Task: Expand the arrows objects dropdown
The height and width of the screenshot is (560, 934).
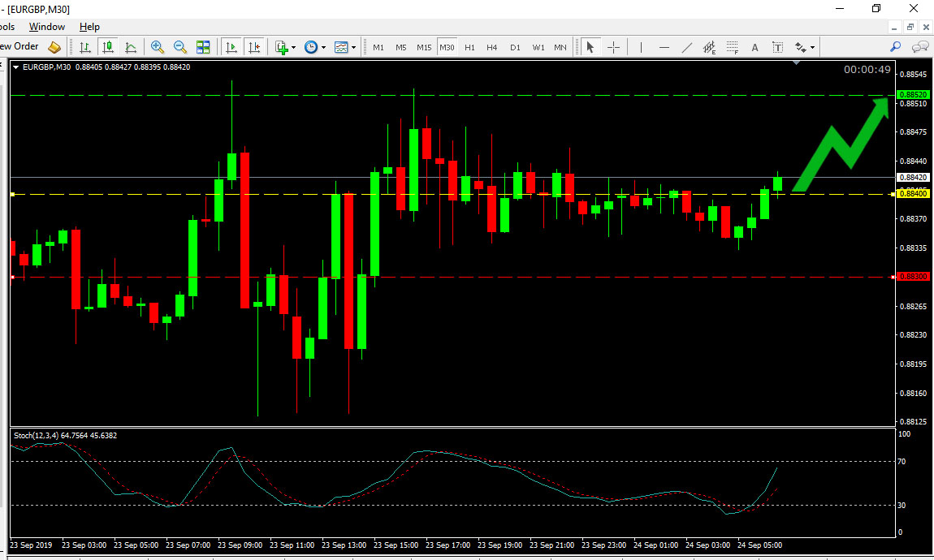Action: (812, 48)
